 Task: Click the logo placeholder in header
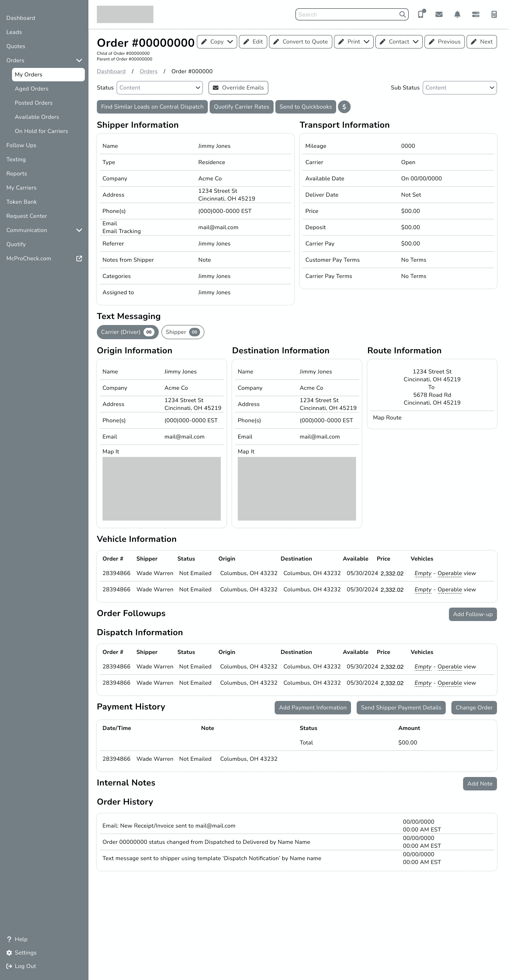125,15
